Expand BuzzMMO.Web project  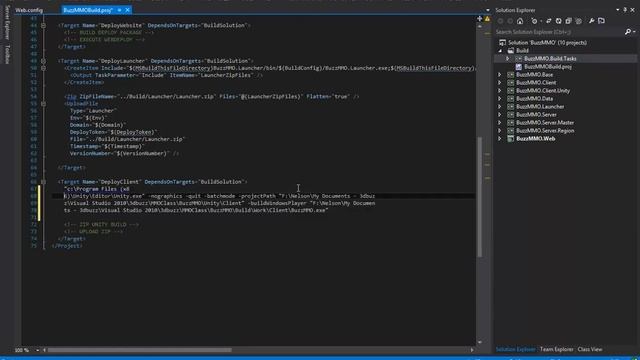(500, 139)
